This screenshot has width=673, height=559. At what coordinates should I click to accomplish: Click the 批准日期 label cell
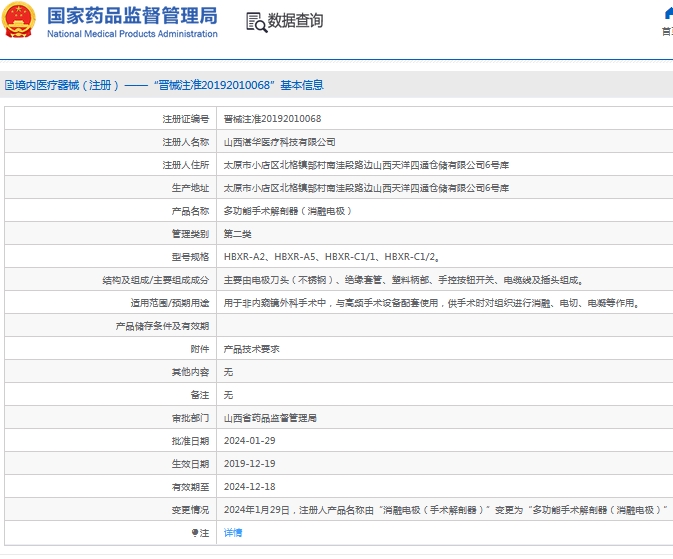(111, 441)
